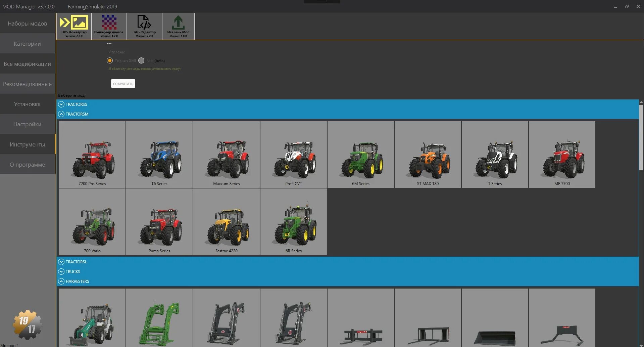Launch the TAG Редактор tool
Viewport: 644px width, 347px height.
pyautogui.click(x=144, y=26)
